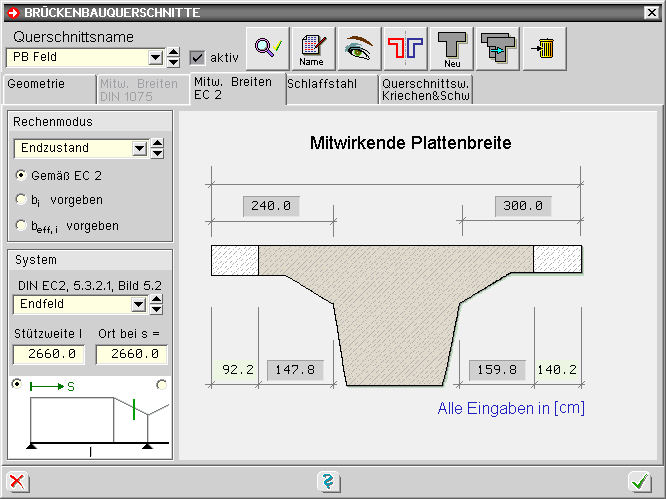Create new cross-section with 'Neu' icon

click(452, 47)
